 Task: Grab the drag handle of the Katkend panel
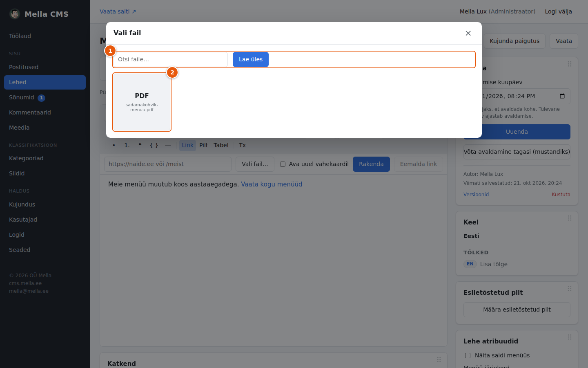tap(439, 360)
